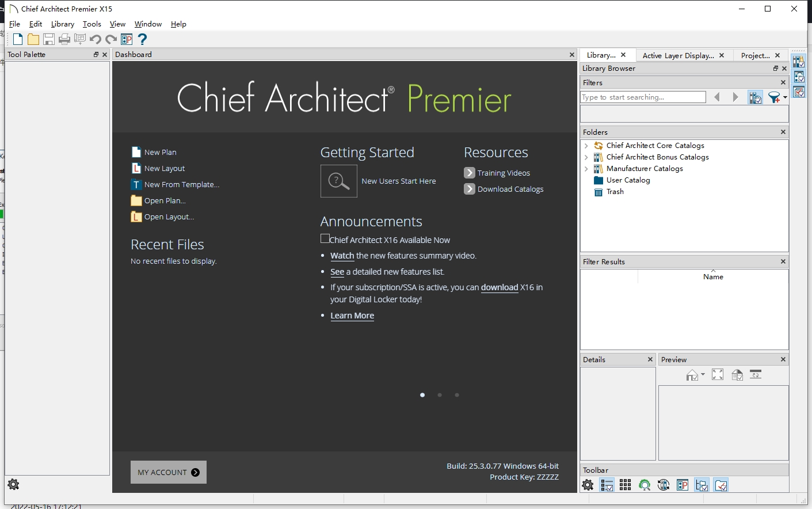This screenshot has height=509, width=812.
Task: Click the library search options icon
Action: tap(756, 97)
